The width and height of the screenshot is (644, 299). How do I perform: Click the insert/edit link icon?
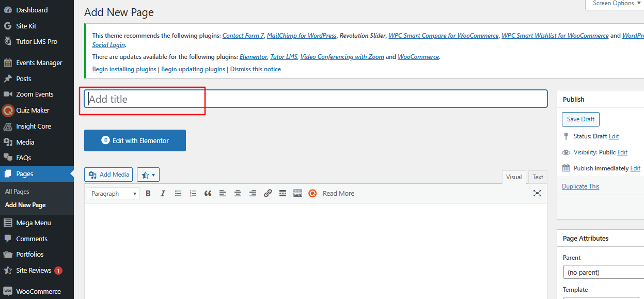[x=268, y=194]
